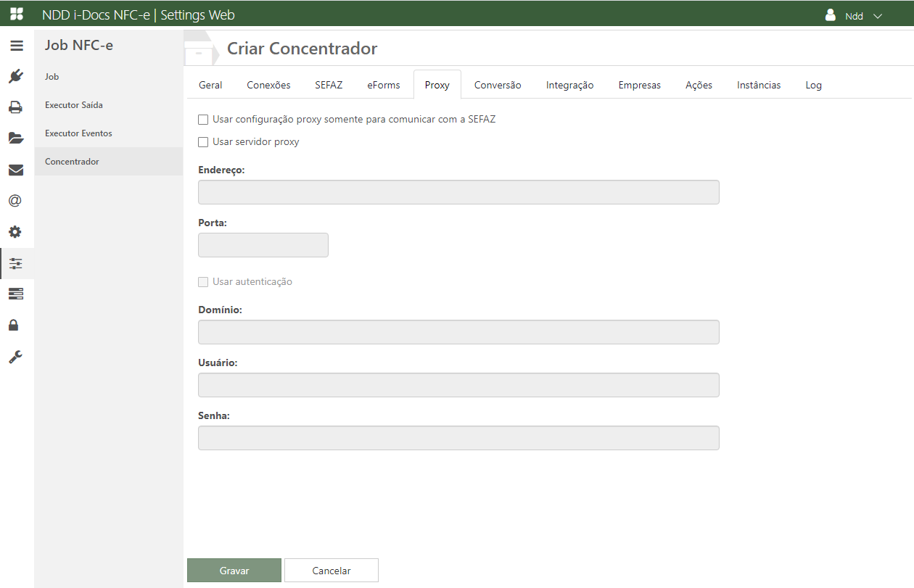Open the padlock security icon in sidebar
The width and height of the screenshot is (914, 588).
14,325
